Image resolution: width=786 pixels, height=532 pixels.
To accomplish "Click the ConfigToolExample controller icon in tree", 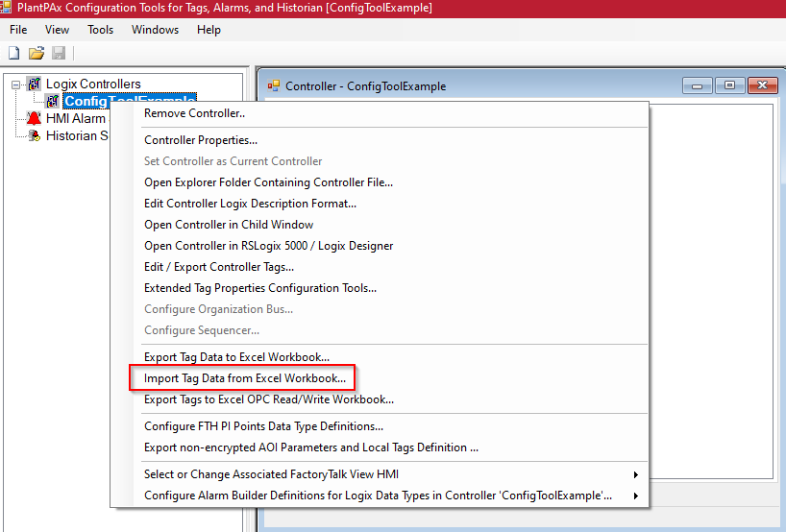I will 53,101.
